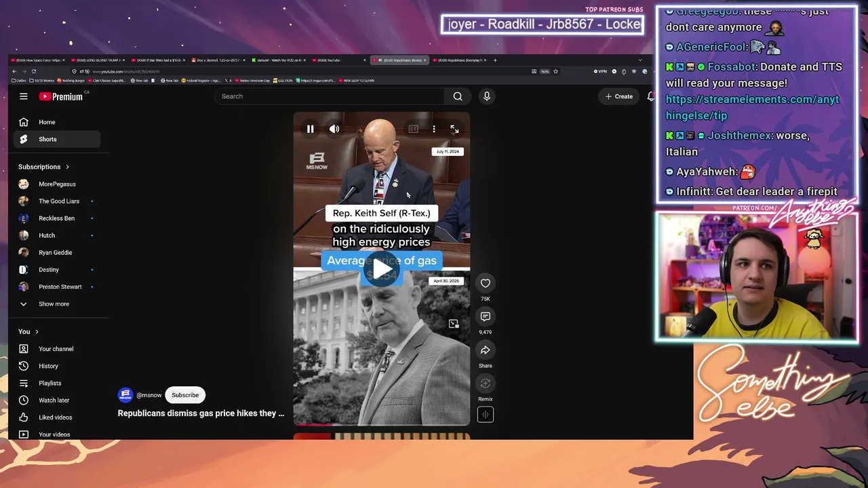Open the Playlists icon in the sidebar

24,383
